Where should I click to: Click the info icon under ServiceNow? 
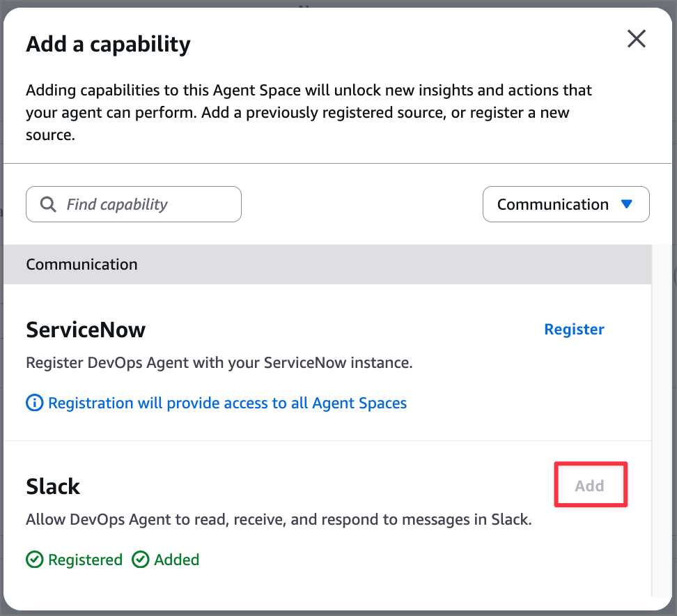(34, 403)
